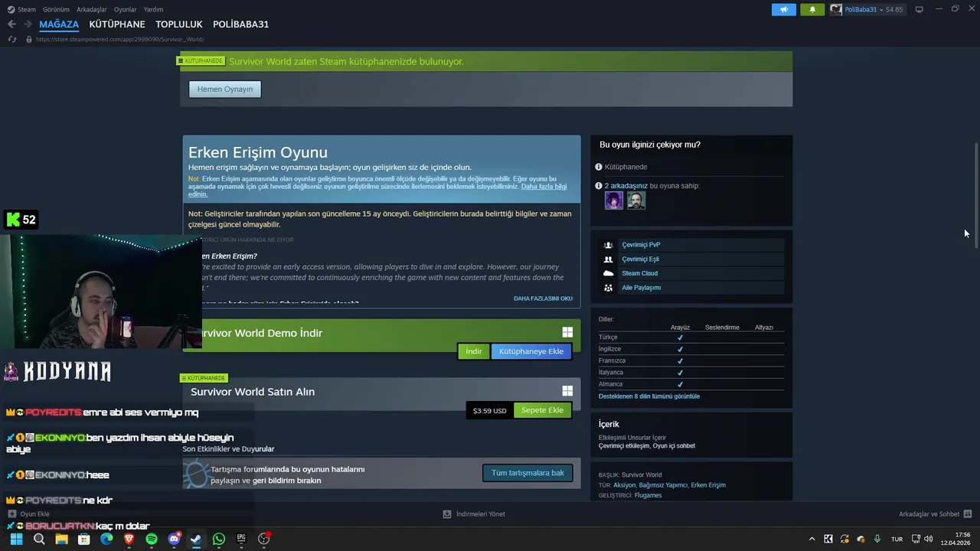Image resolution: width=980 pixels, height=551 pixels.
Task: Switch to the TOPLULUK tab
Action: coord(179,24)
